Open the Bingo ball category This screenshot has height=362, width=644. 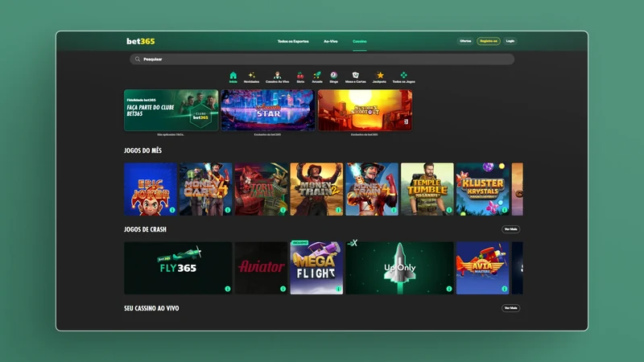tap(334, 76)
